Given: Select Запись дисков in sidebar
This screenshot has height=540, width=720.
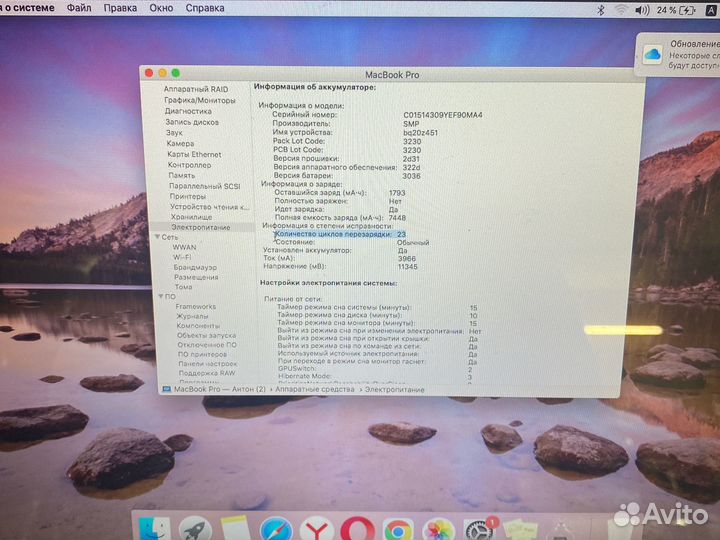Looking at the screenshot, I should [x=192, y=122].
